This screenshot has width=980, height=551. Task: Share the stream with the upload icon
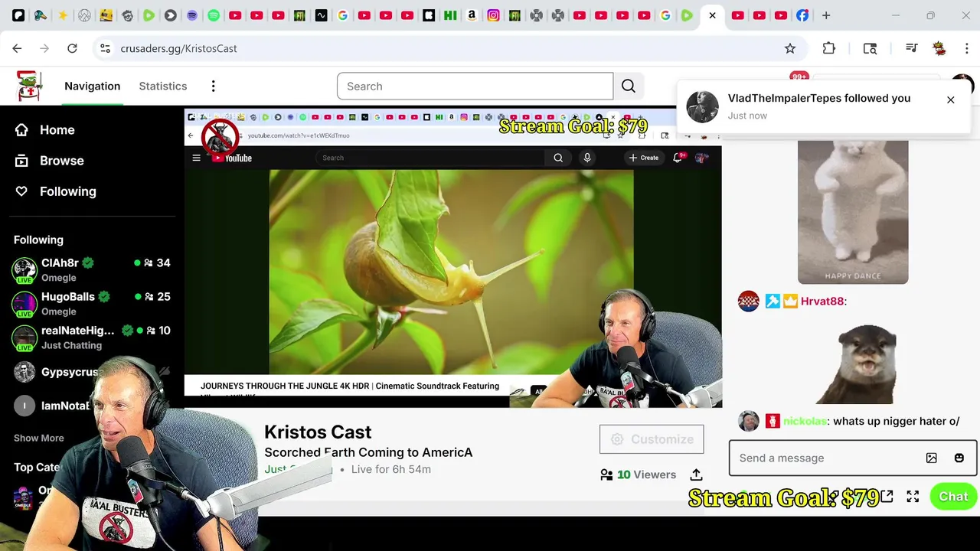[696, 474]
